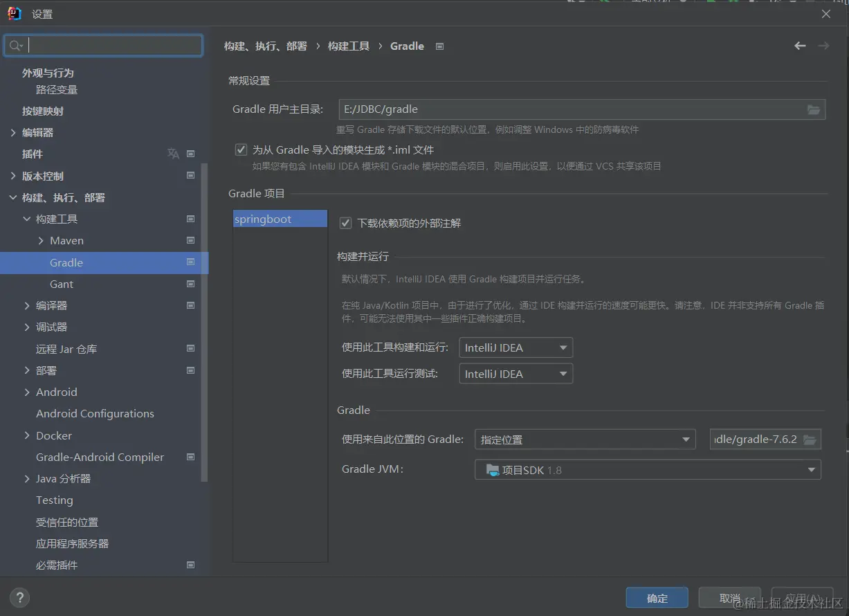Viewport: 849px width, 616px height.
Task: Expand the 编辑器 tree node
Action: tap(13, 132)
